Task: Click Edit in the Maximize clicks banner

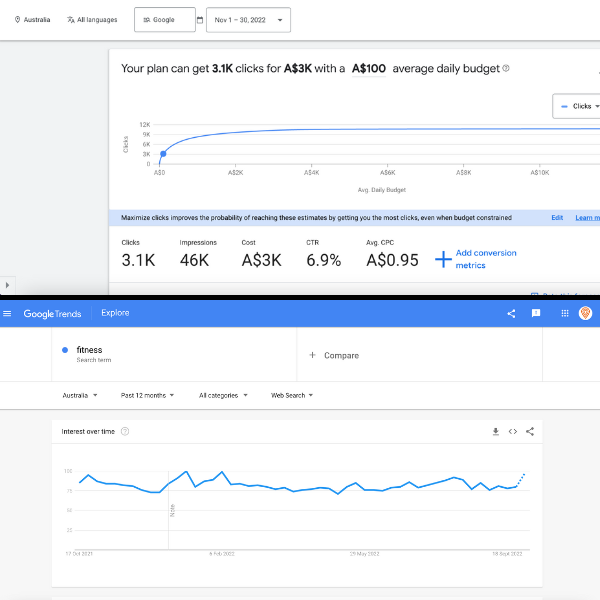Action: 557,217
